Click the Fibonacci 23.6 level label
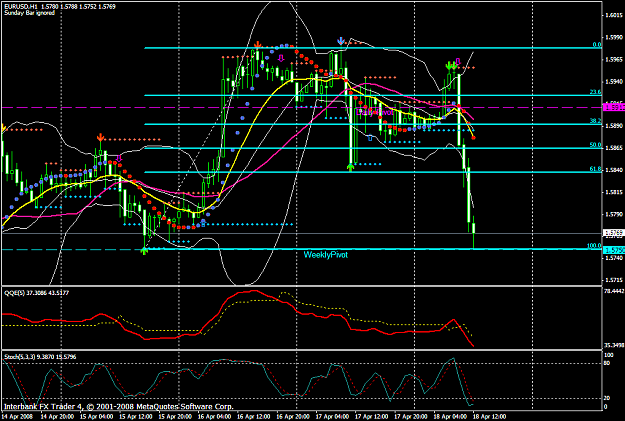Viewport: 625px width, 421px height. click(x=596, y=92)
